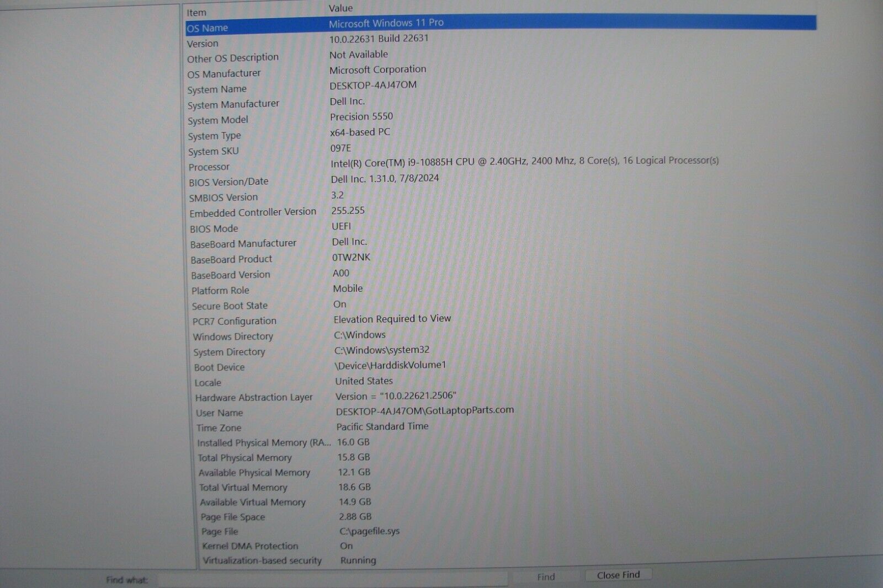Screen dimensions: 883x588
Task: Click DESKTOP-4AJ47OM system name value
Action: click(373, 85)
